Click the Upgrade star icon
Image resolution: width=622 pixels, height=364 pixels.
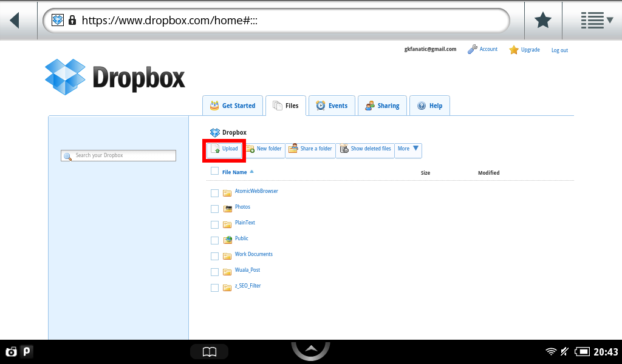(x=514, y=50)
